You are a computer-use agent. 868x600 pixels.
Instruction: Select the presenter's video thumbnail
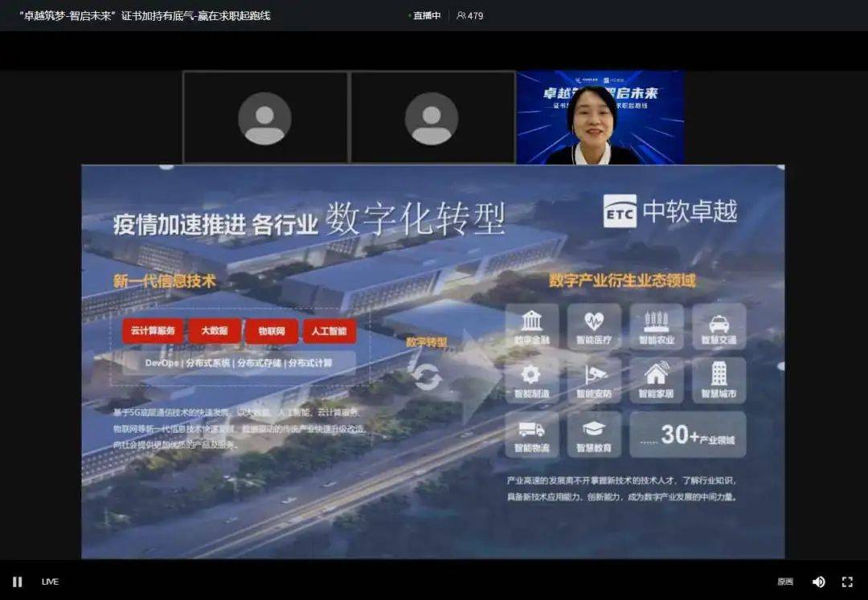point(600,117)
